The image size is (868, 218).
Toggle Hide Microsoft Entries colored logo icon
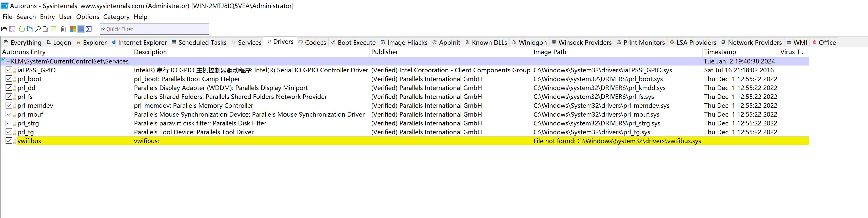(73, 29)
